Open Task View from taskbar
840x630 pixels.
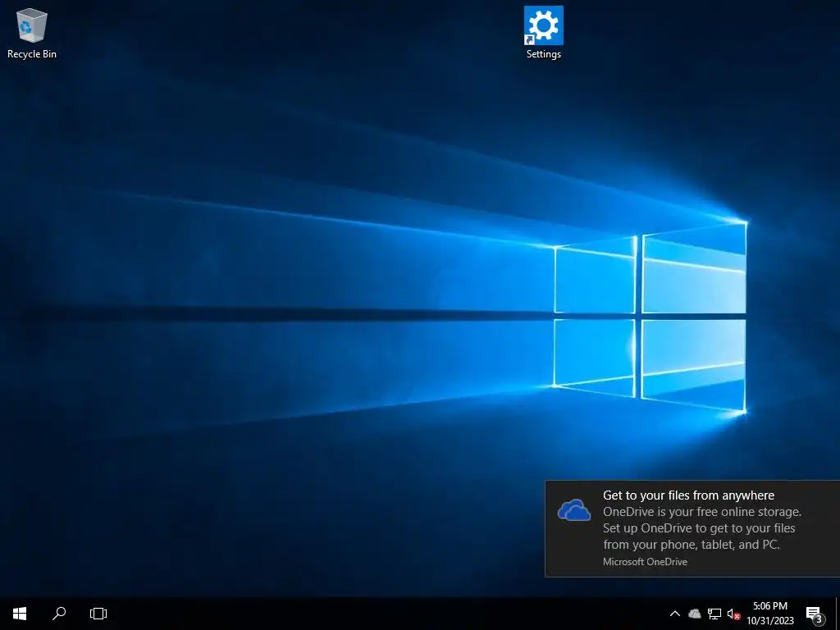click(x=98, y=614)
